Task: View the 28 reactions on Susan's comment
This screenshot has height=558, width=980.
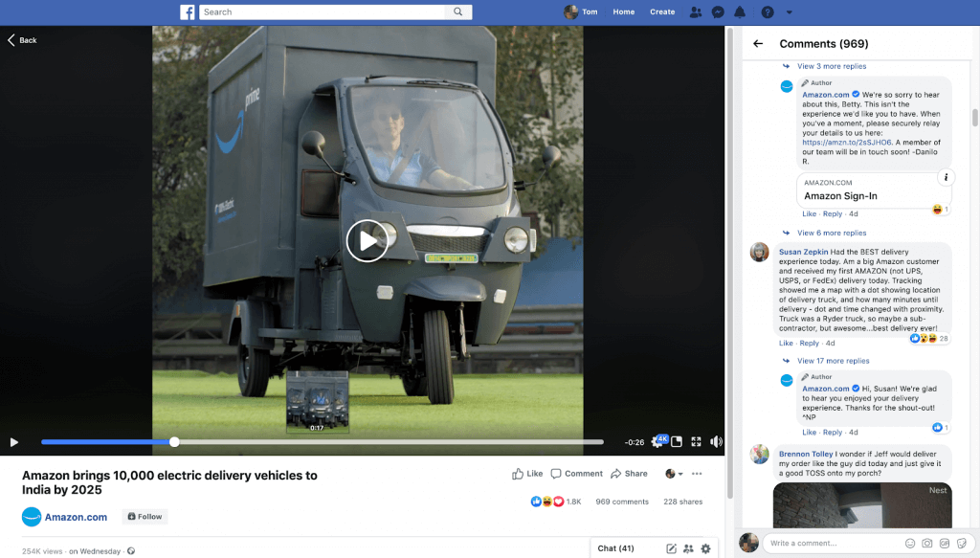Action: 929,338
